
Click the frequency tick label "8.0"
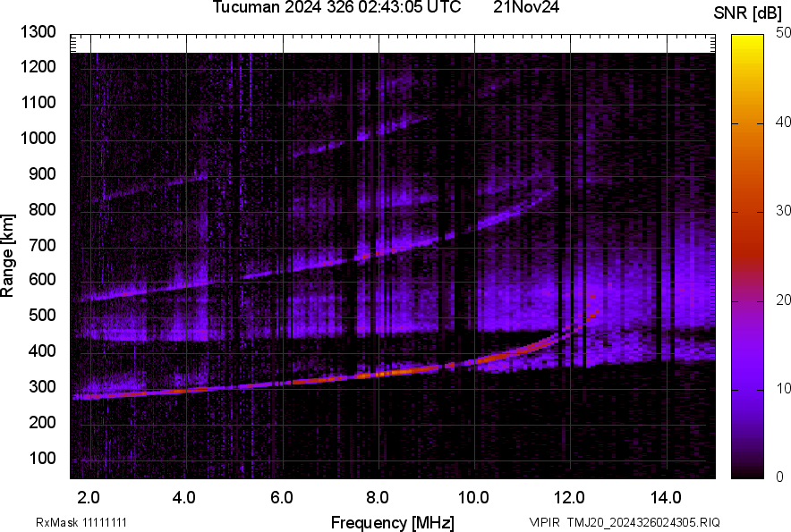[x=378, y=498]
